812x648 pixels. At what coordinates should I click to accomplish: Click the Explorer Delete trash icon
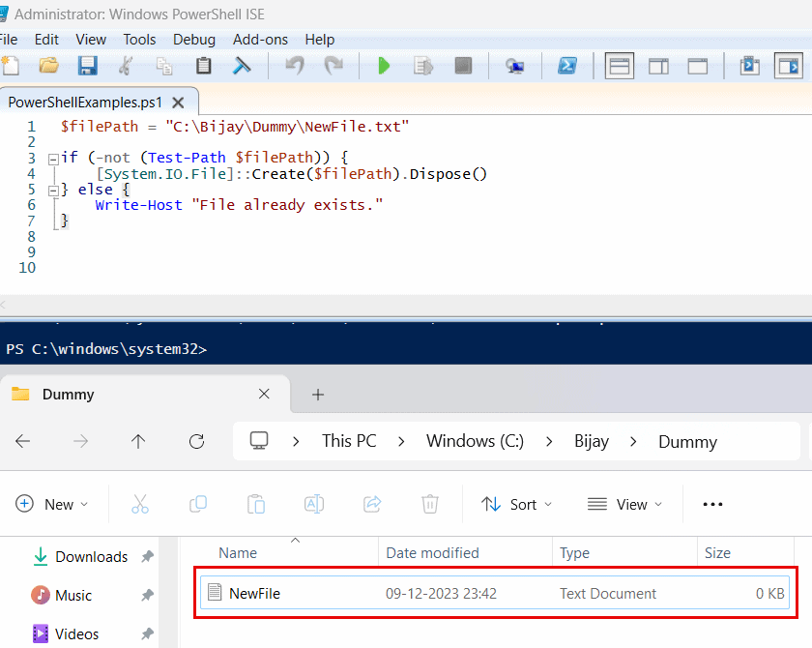pyautogui.click(x=430, y=504)
